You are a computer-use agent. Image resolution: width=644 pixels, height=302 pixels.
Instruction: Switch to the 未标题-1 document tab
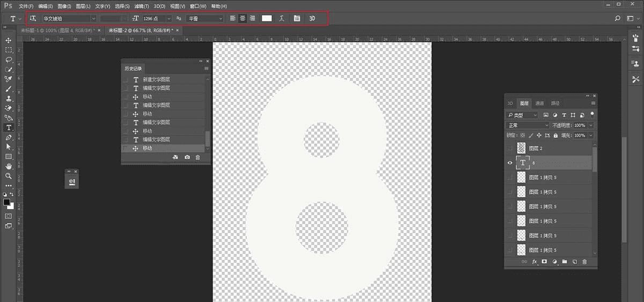[x=57, y=31]
